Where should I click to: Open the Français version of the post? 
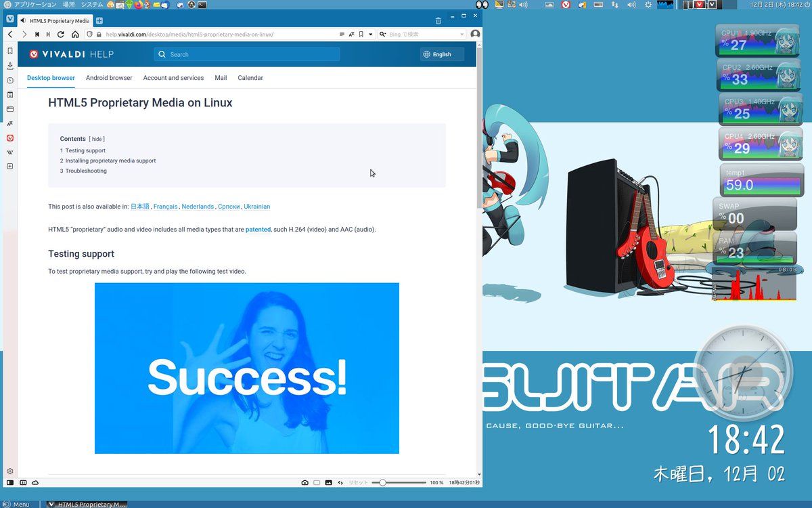[165, 207]
